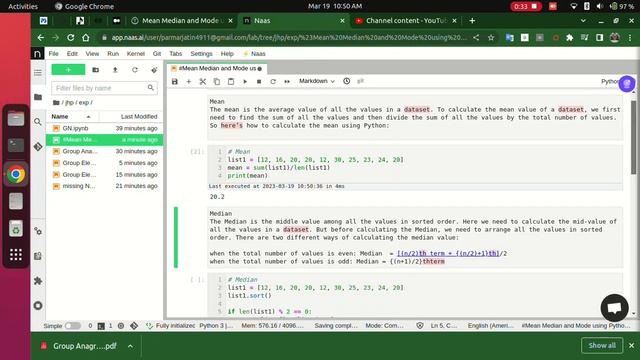Screen dimensions: 640x360
Task: Switch to the Channel content - YouTube tab
Action: point(406,20)
